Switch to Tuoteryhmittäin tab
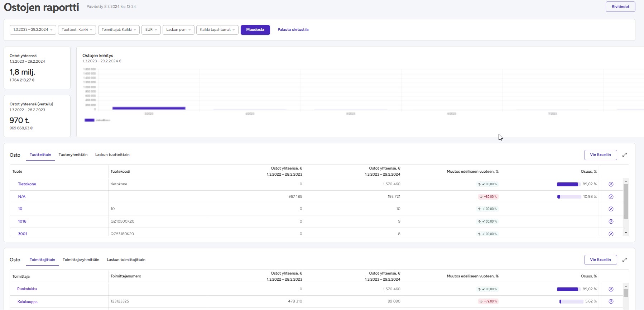The width and height of the screenshot is (644, 310). pyautogui.click(x=73, y=155)
